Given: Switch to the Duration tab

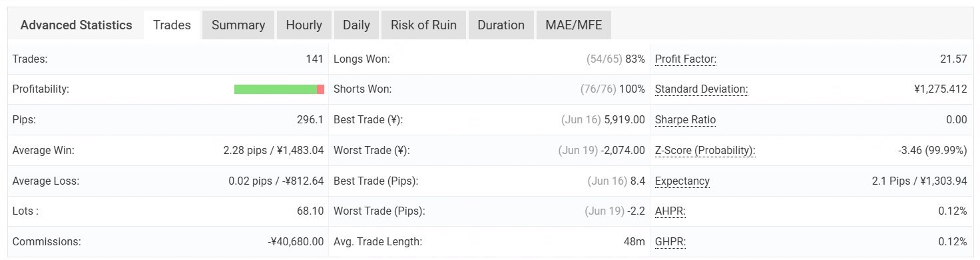Looking at the screenshot, I should point(501,25).
